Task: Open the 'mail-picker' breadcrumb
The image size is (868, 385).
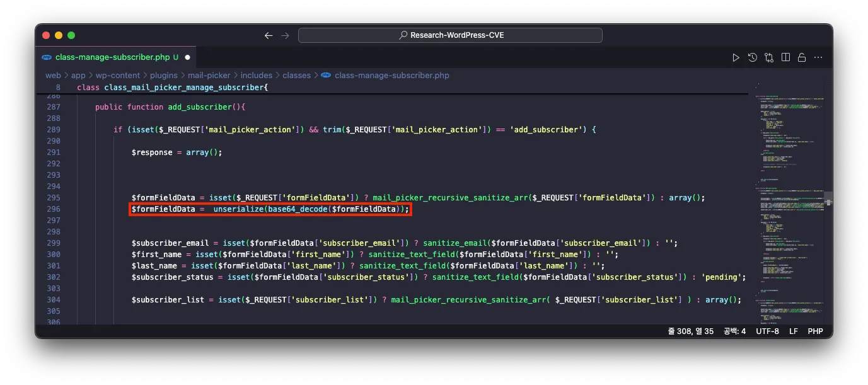Action: click(209, 75)
